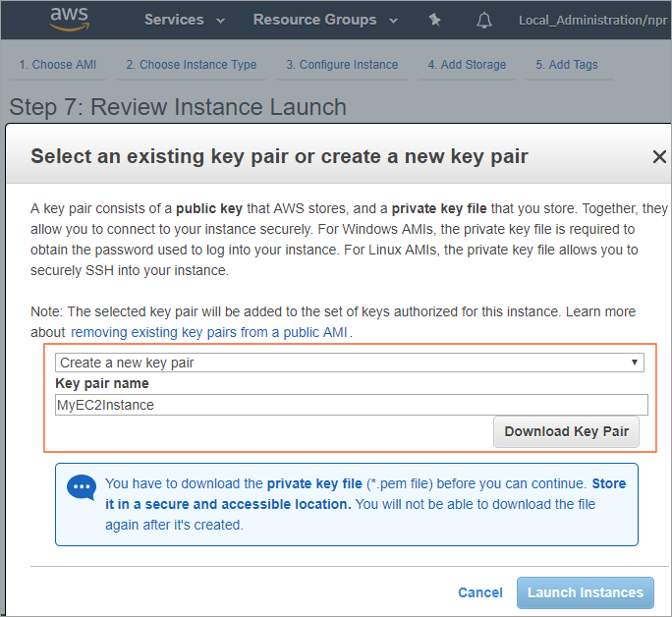Open the Local_Administration account menu
Image resolution: width=672 pixels, height=617 pixels.
click(x=594, y=21)
